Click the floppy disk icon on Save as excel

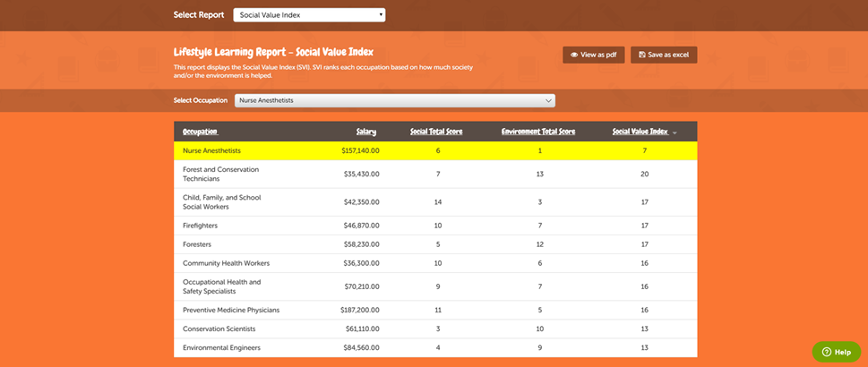coord(641,55)
